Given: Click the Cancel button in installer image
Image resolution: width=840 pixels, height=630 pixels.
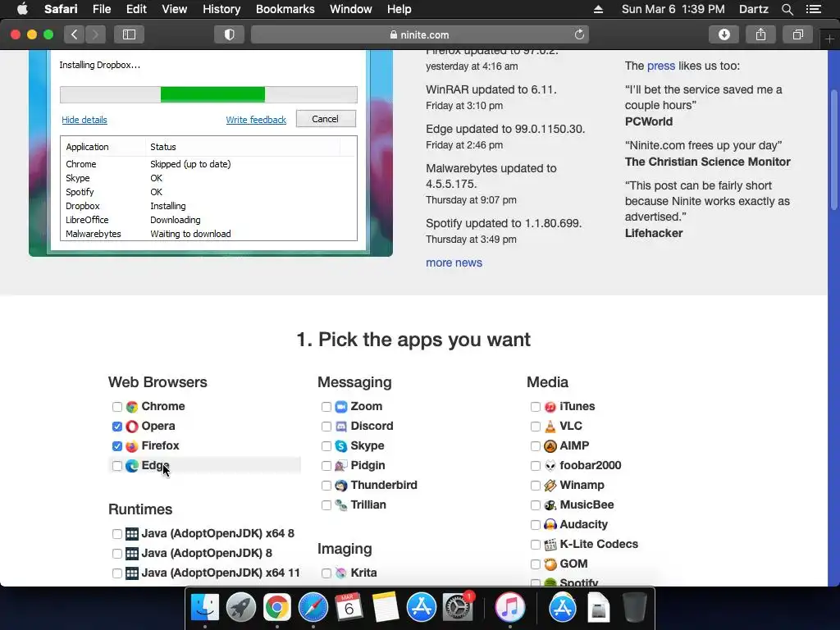Looking at the screenshot, I should point(325,119).
